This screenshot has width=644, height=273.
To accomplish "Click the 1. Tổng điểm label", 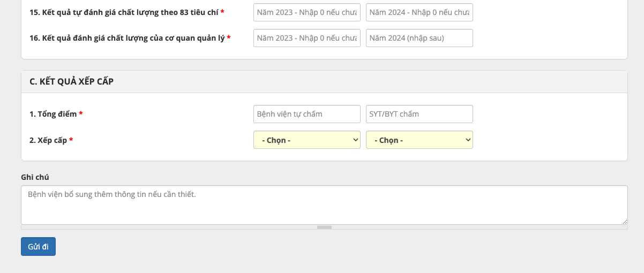I will (53, 114).
